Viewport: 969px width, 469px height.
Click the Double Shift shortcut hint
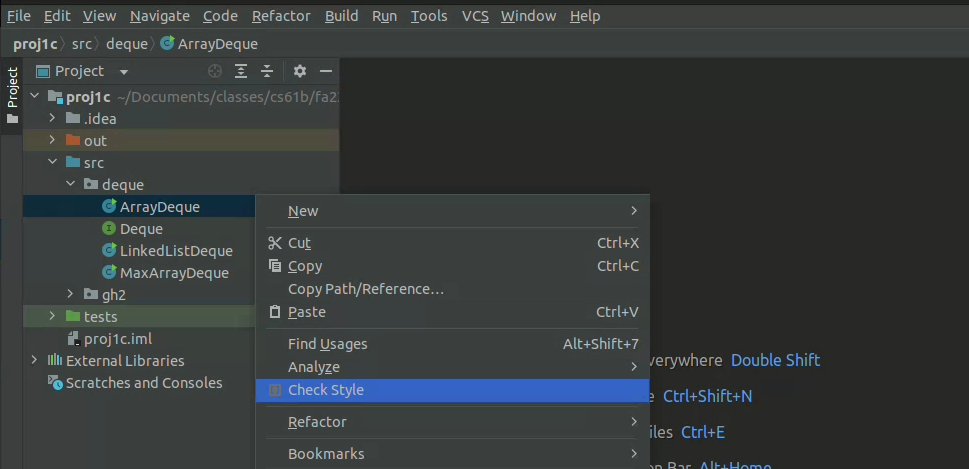coord(776,360)
